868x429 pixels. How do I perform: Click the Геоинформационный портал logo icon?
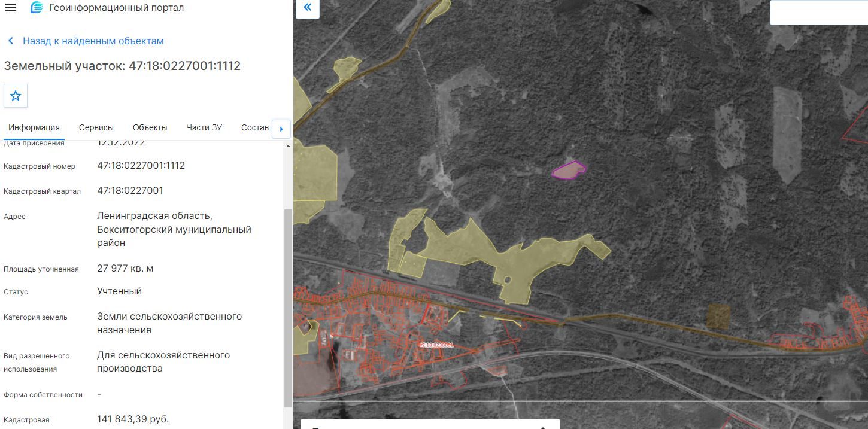click(x=37, y=8)
